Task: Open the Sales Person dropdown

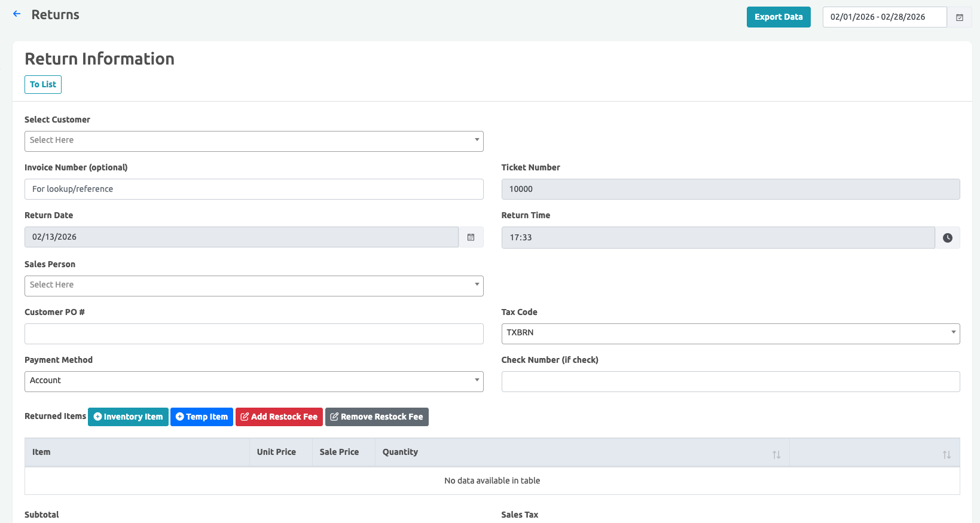Action: [254, 286]
